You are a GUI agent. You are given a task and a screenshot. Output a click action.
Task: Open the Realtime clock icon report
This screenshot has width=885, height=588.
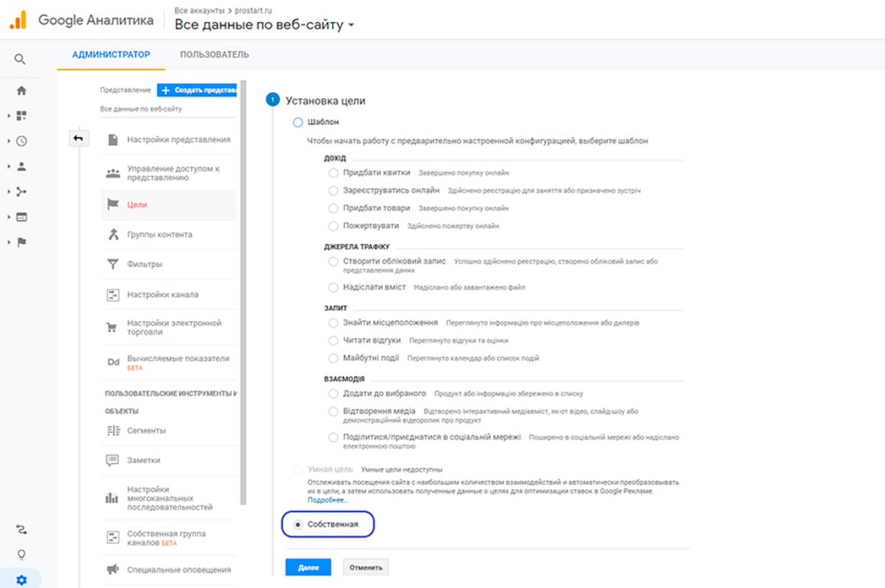(21, 141)
